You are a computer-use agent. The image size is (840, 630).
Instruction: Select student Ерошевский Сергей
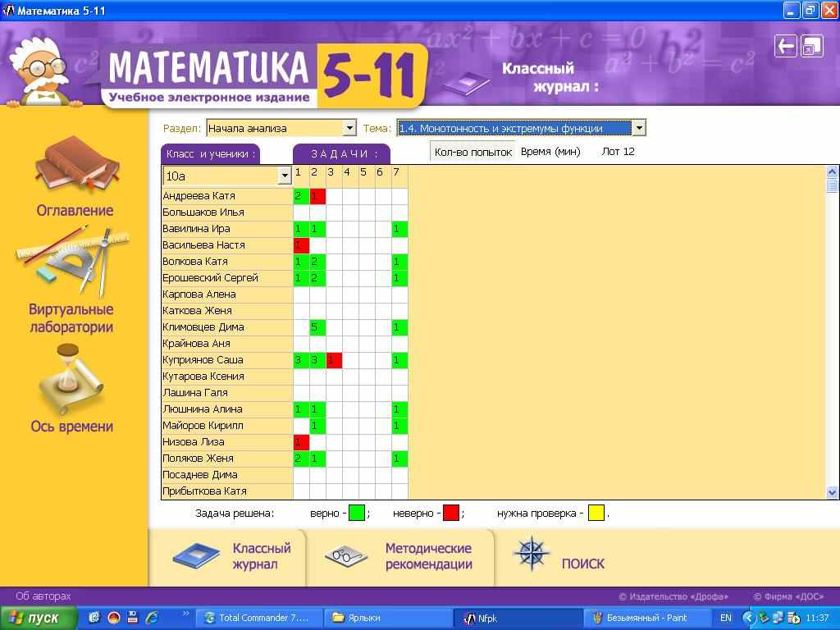coord(227,278)
